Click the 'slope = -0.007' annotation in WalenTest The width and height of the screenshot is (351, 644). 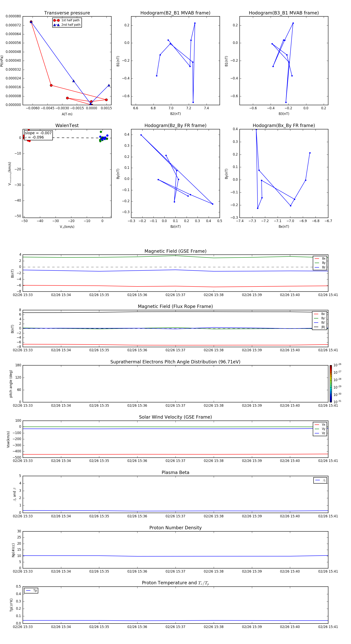tap(38, 133)
